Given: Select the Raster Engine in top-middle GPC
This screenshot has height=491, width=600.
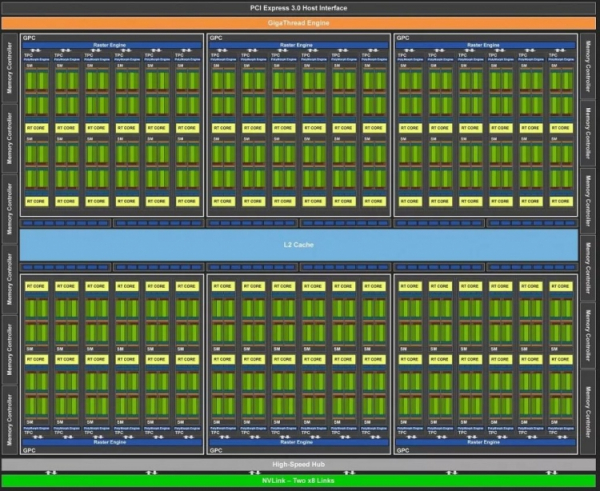Looking at the screenshot, I should (298, 46).
